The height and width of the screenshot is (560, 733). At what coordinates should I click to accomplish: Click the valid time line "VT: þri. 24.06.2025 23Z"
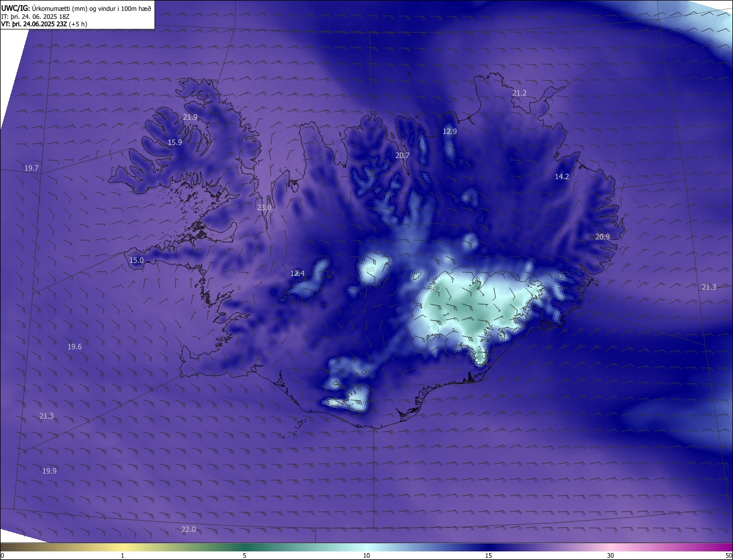click(34, 25)
